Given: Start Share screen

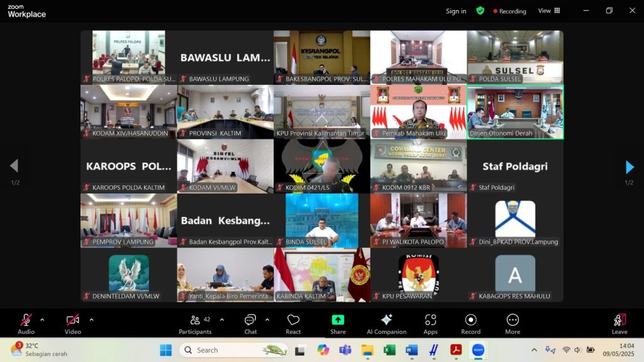Looking at the screenshot, I should tap(338, 324).
